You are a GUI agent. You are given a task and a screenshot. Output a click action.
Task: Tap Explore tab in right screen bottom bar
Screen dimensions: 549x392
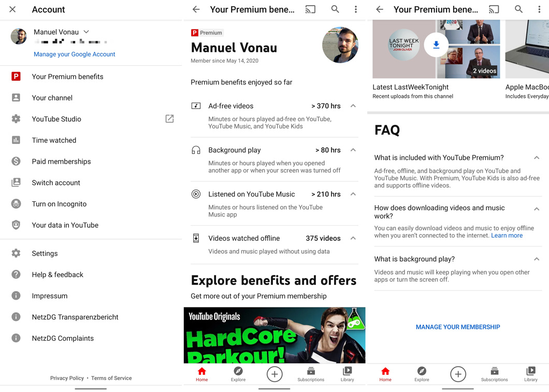[x=422, y=374]
